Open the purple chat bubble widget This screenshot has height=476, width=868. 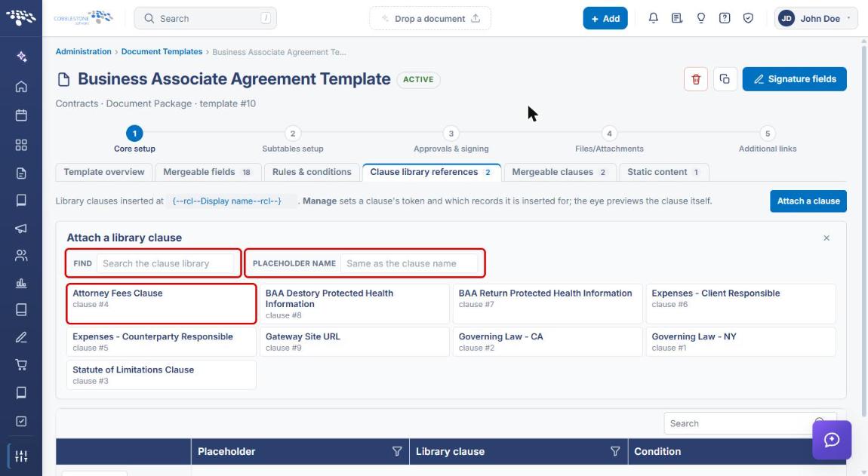click(x=832, y=440)
